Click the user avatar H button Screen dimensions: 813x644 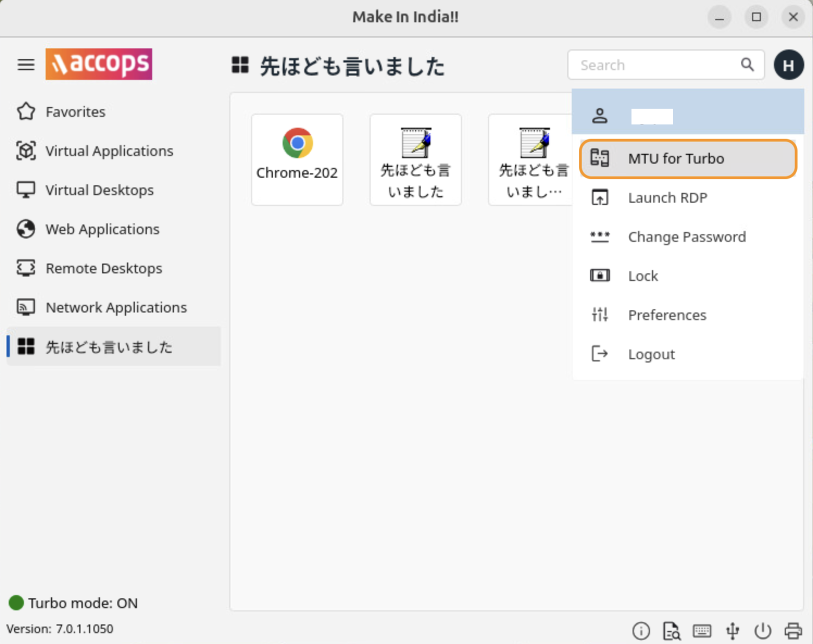click(x=789, y=65)
